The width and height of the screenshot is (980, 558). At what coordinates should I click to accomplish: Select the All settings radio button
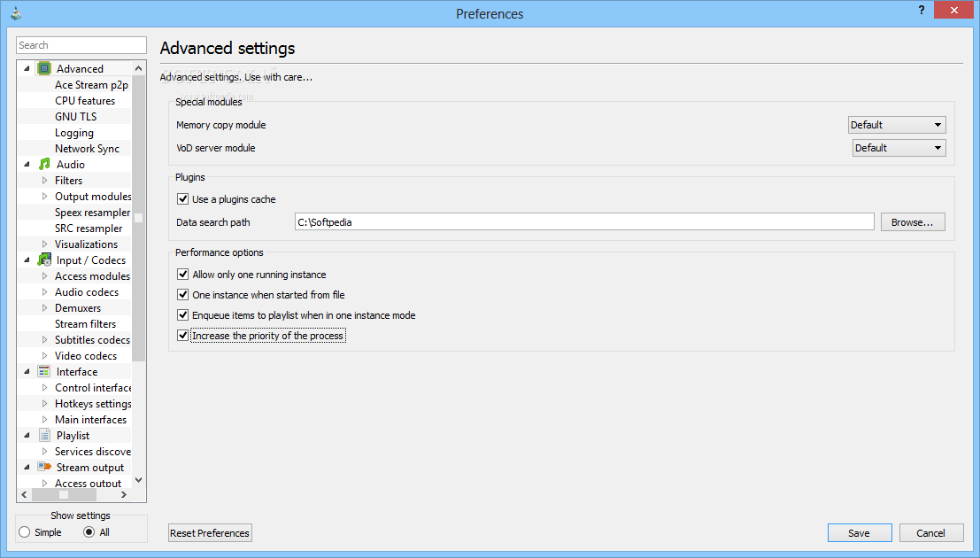pos(89,532)
